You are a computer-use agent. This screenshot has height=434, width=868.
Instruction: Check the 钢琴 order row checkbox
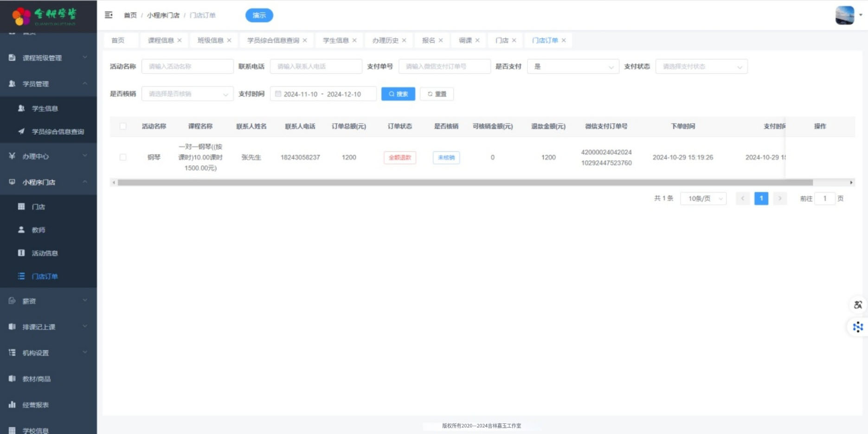click(x=123, y=157)
